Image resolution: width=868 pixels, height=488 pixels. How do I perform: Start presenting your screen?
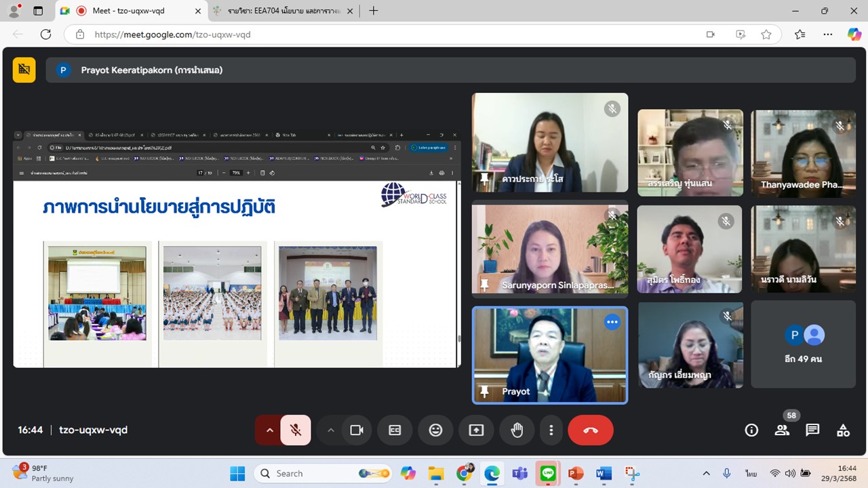click(476, 430)
